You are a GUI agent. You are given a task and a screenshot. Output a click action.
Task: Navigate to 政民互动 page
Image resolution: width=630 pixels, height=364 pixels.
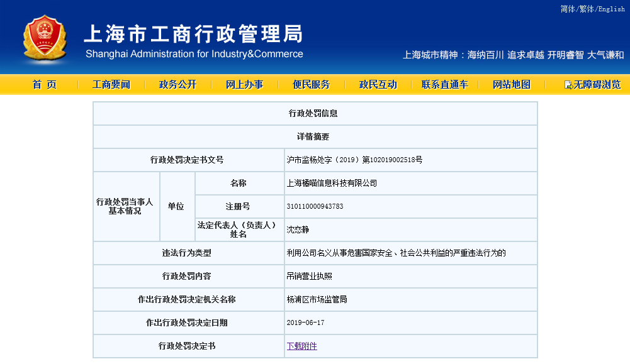(378, 85)
